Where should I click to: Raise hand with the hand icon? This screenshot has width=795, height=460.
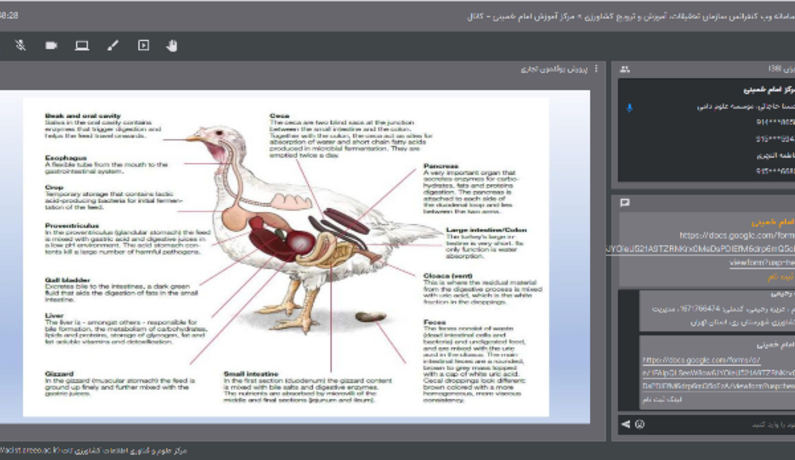point(172,46)
